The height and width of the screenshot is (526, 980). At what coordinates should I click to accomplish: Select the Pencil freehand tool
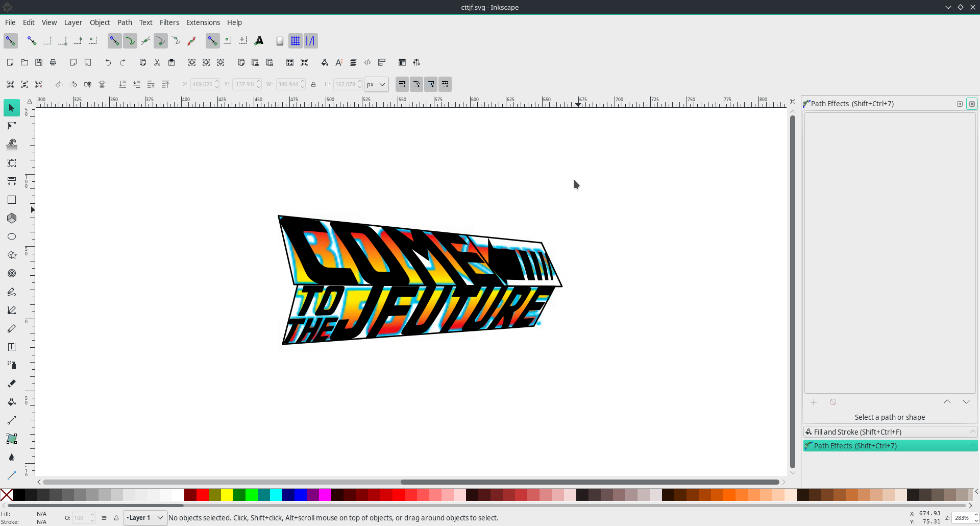click(x=11, y=292)
